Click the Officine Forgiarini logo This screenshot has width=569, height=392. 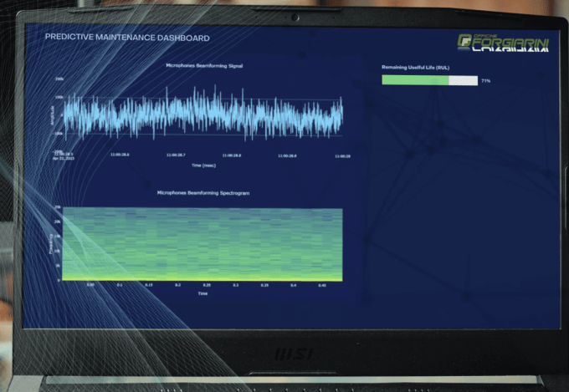coord(503,43)
